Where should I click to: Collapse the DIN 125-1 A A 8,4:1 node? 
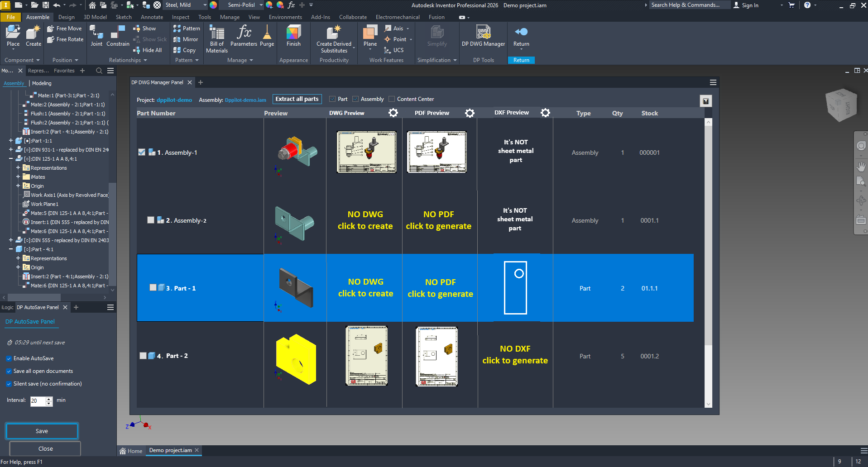pyautogui.click(x=11, y=159)
